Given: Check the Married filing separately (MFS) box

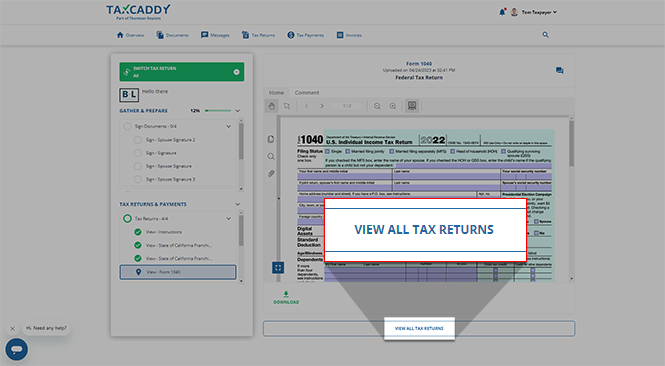Looking at the screenshot, I should coord(392,151).
